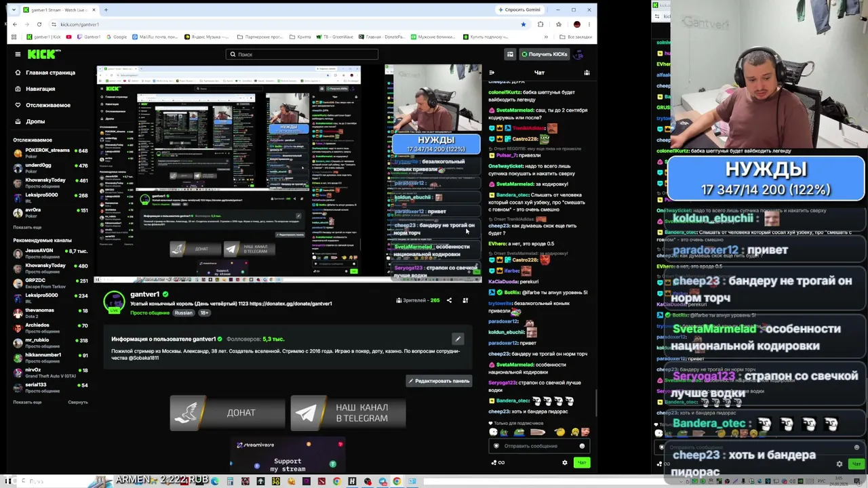868x488 pixels.
Task: Open chat users icon at chat header right
Action: (587, 73)
